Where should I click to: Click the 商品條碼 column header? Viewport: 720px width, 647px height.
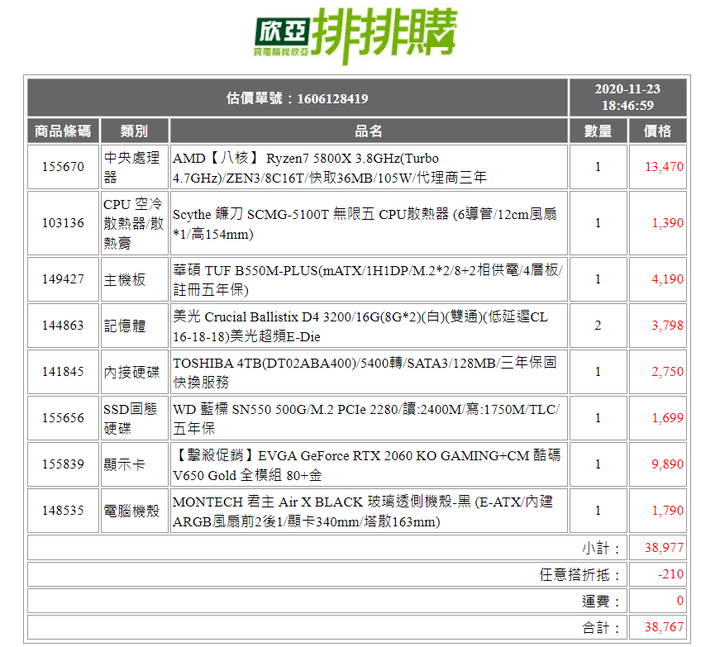pyautogui.click(x=63, y=131)
